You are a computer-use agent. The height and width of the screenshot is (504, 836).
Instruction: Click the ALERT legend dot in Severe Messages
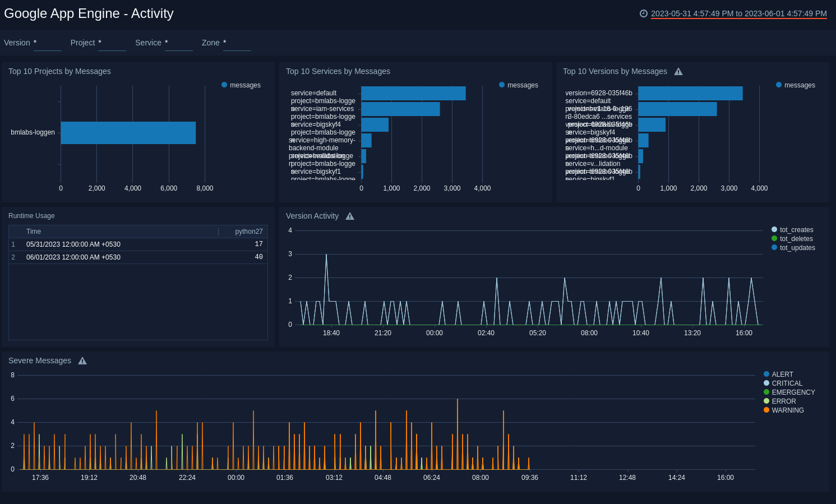(x=766, y=374)
